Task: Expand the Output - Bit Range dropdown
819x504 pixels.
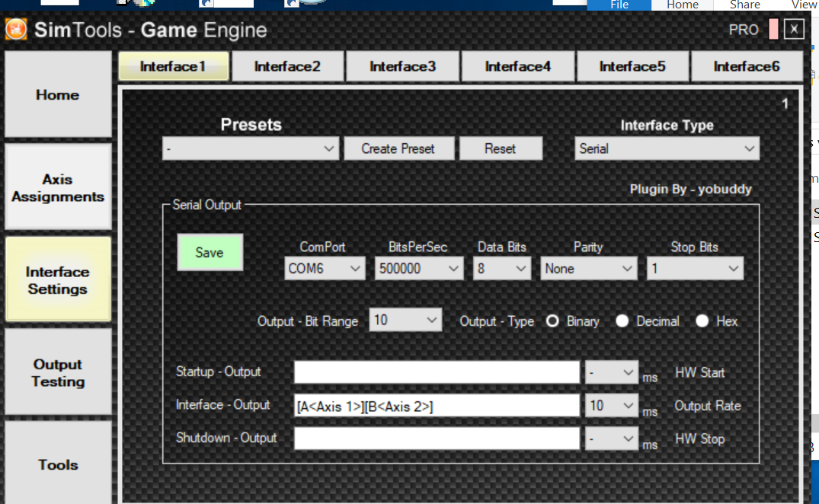Action: coord(405,320)
